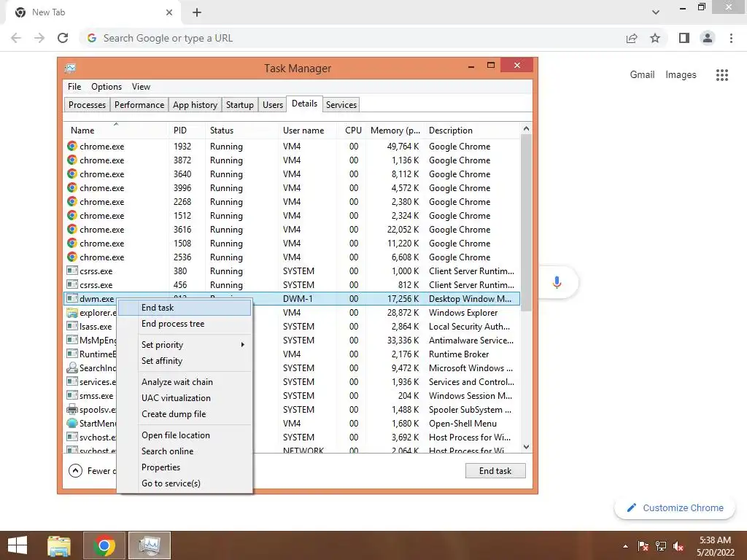747x560 pixels.
Task: Click the Chrome forward arrow icon
Action: [x=39, y=38]
